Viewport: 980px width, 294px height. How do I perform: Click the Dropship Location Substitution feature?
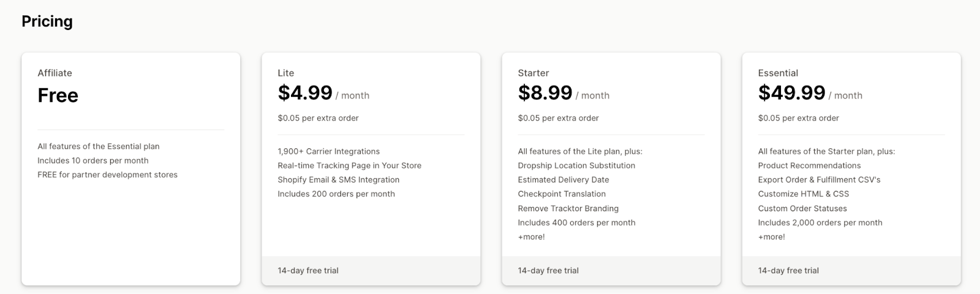[576, 165]
